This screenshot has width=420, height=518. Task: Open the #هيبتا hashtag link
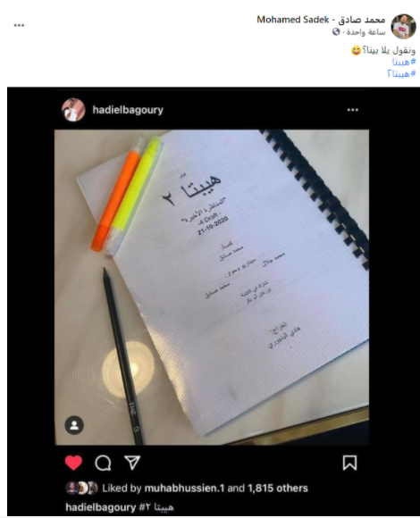coord(404,62)
